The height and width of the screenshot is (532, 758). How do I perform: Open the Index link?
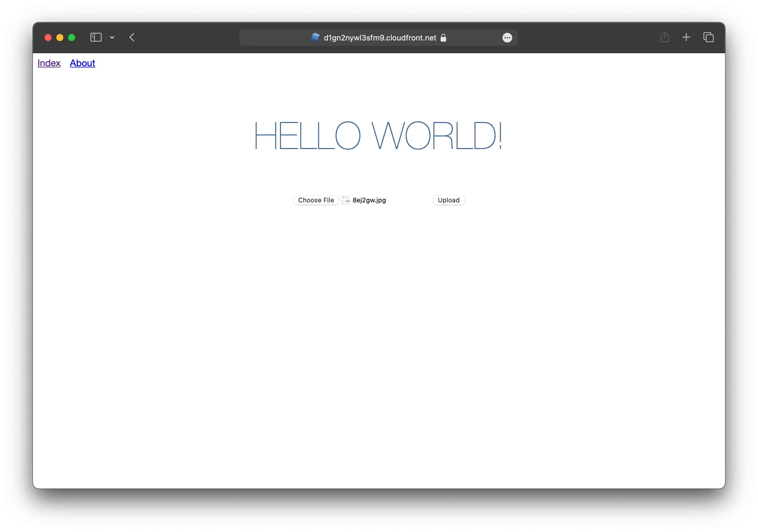coord(49,63)
